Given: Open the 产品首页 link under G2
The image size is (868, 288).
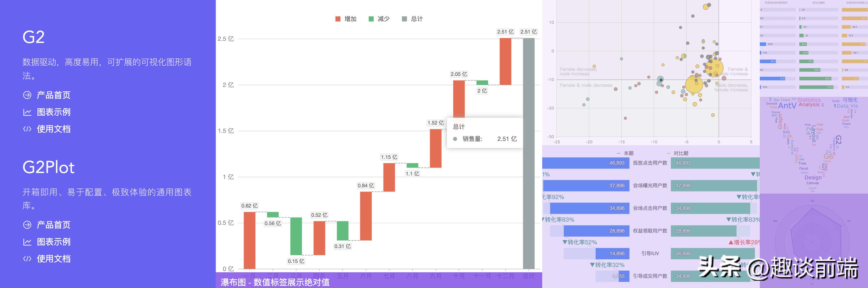Looking at the screenshot, I should (x=54, y=95).
